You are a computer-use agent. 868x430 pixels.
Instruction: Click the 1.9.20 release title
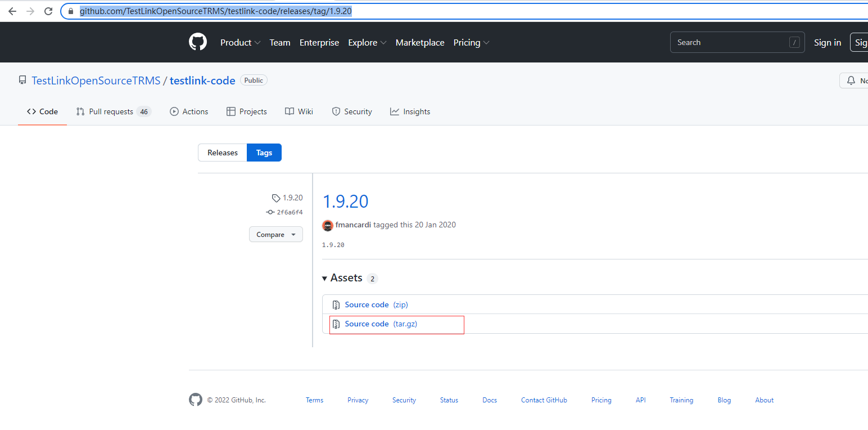(345, 201)
